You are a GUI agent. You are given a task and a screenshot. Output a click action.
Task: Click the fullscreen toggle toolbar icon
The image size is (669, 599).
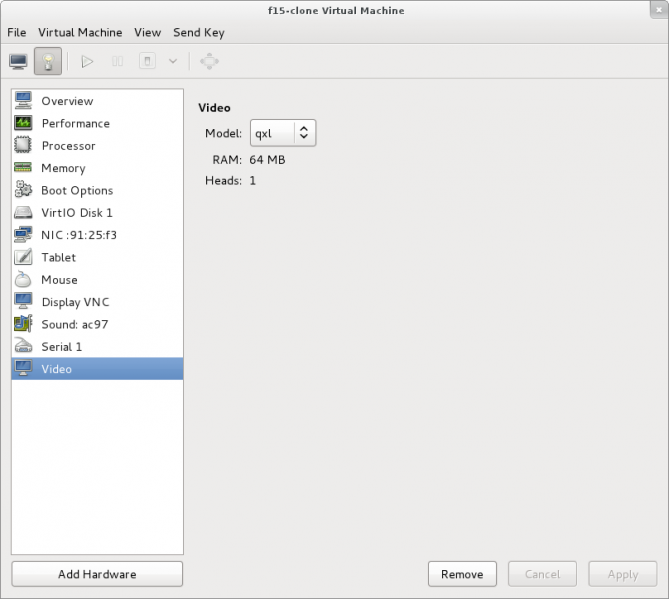[x=209, y=61]
